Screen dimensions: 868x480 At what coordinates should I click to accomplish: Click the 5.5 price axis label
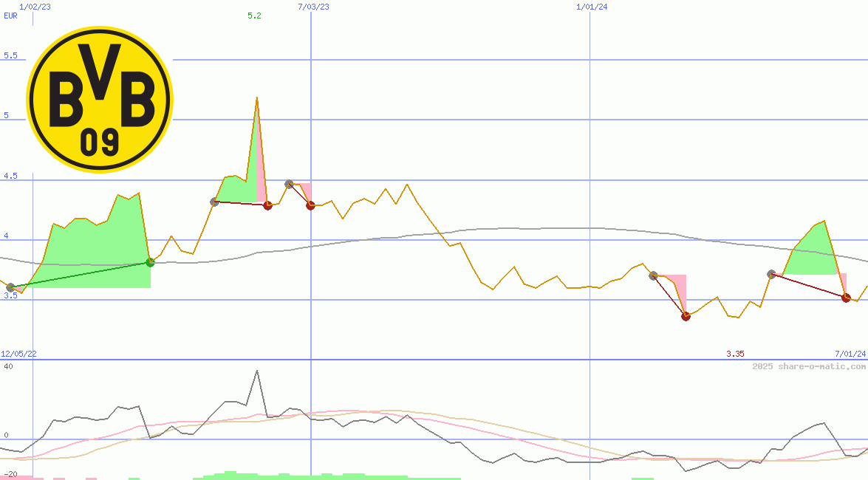click(x=10, y=55)
